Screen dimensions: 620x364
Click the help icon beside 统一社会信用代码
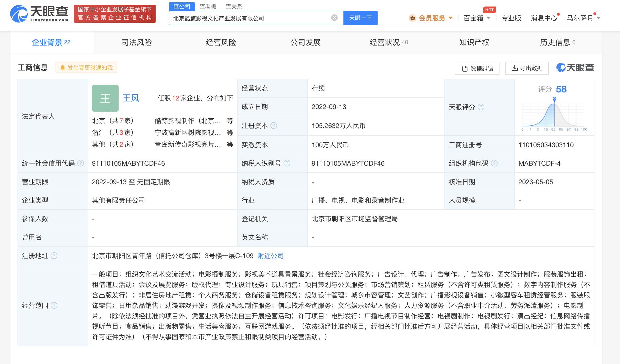[x=81, y=163]
